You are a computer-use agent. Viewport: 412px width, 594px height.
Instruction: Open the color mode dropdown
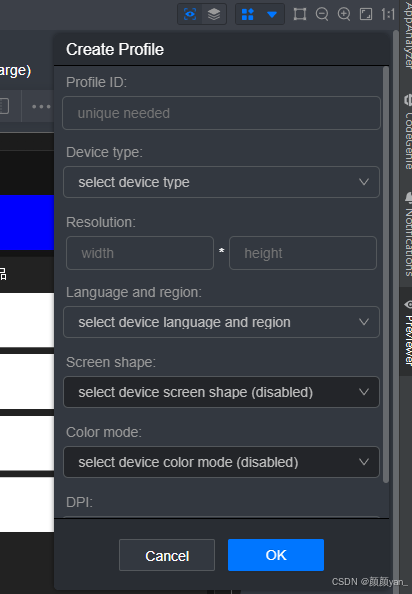pyautogui.click(x=222, y=462)
